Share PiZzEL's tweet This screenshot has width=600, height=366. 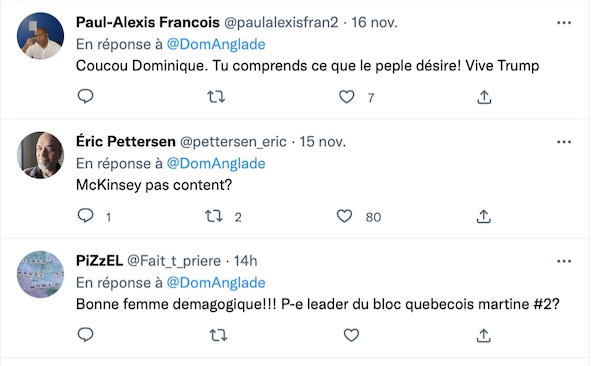point(484,336)
